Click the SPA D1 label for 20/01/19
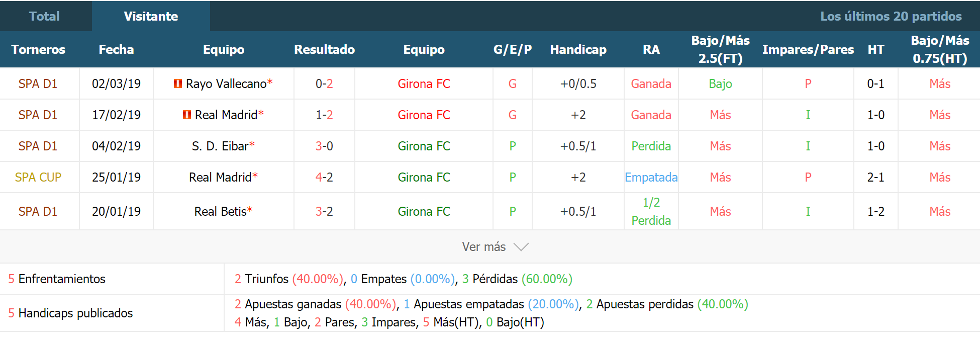Image resolution: width=980 pixels, height=338 pixels. click(x=38, y=211)
